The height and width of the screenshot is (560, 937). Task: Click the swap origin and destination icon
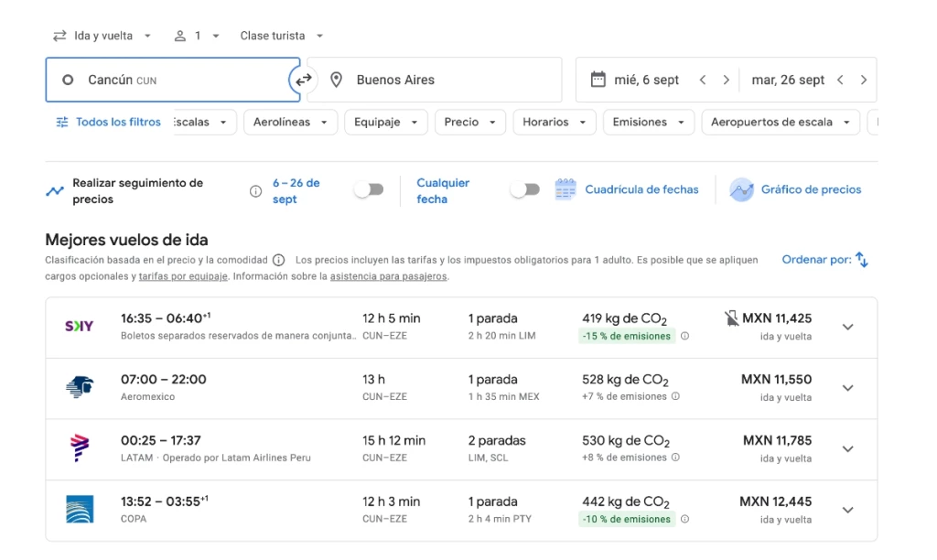pos(303,80)
